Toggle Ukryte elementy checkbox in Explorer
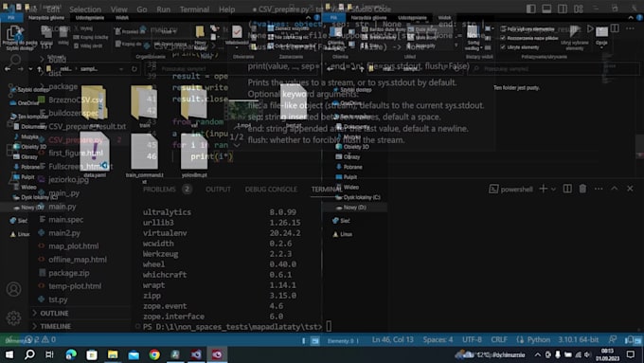 point(503,47)
